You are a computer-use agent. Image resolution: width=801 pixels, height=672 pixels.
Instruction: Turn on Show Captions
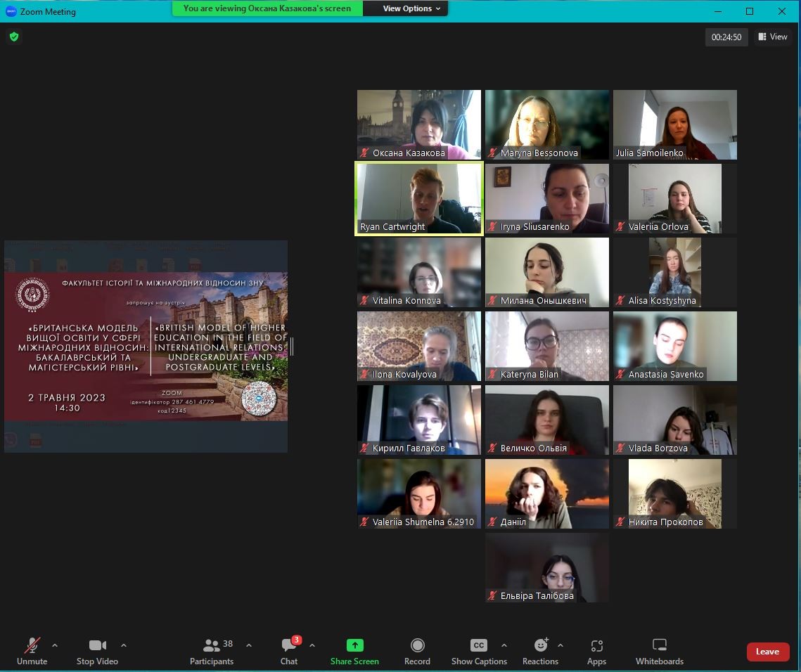(x=478, y=645)
